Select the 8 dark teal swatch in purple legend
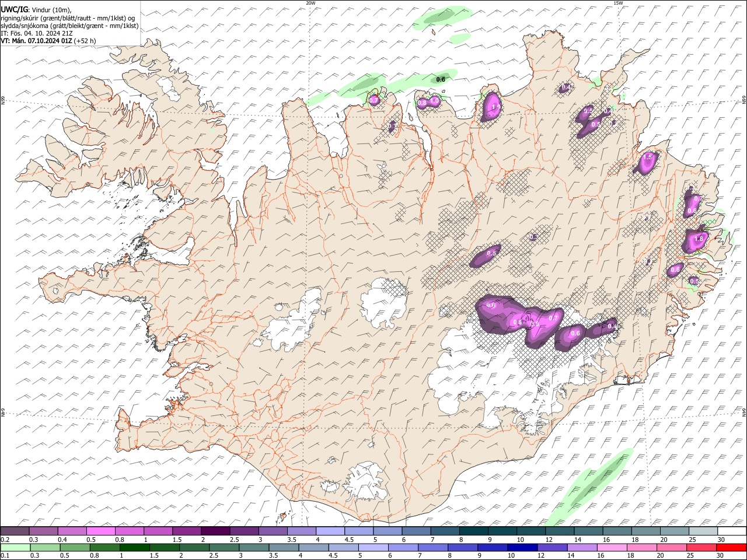The image size is (747, 560). 474,531
